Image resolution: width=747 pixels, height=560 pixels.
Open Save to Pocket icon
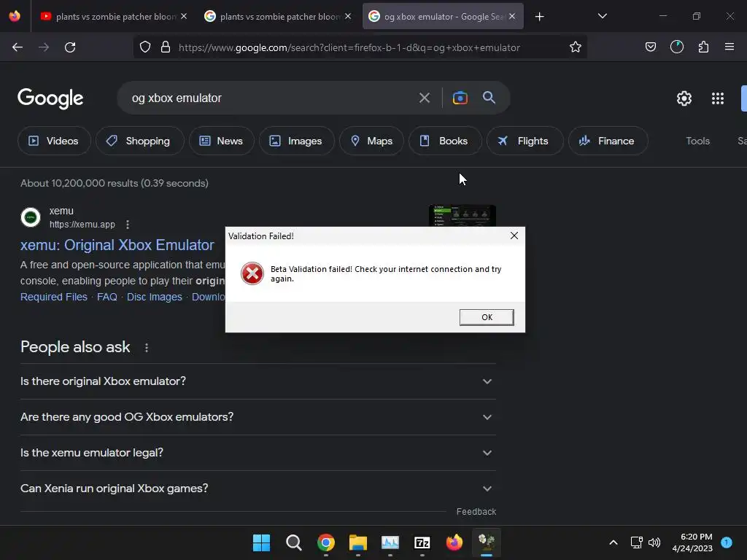click(x=651, y=47)
